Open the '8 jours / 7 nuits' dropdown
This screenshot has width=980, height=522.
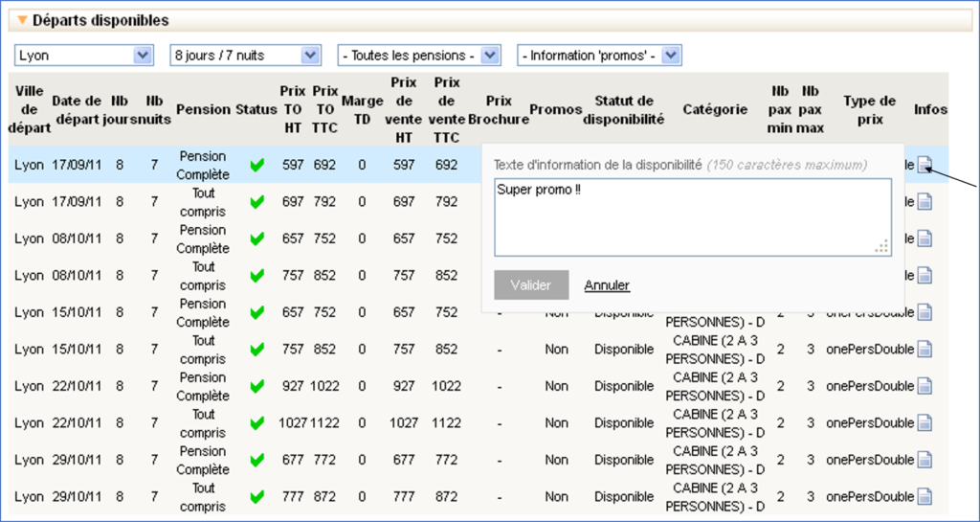tap(244, 56)
